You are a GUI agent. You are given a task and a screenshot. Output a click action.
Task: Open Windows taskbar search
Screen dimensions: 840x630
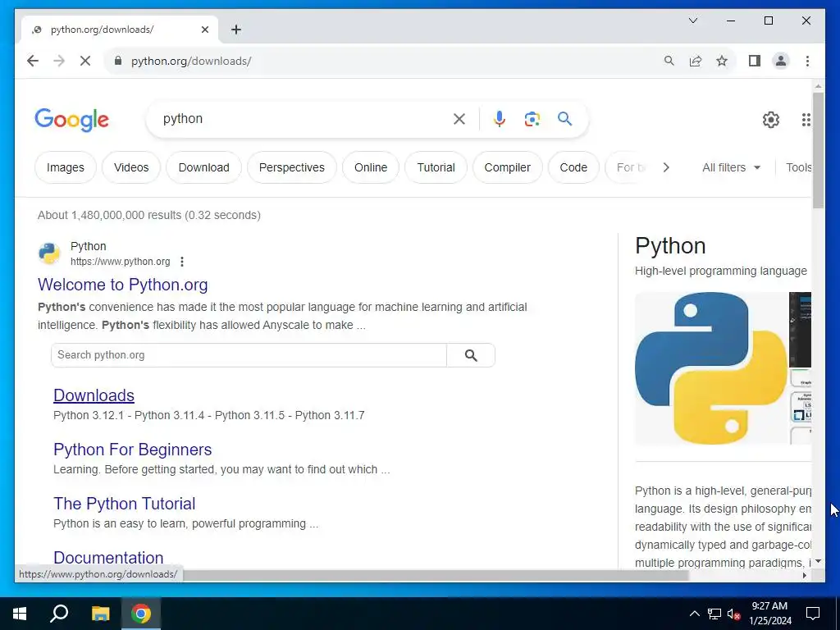(59, 614)
